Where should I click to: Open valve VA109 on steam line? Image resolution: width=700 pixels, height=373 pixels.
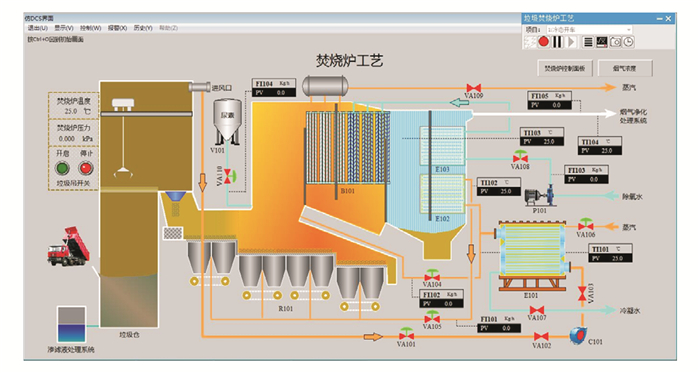click(x=473, y=88)
